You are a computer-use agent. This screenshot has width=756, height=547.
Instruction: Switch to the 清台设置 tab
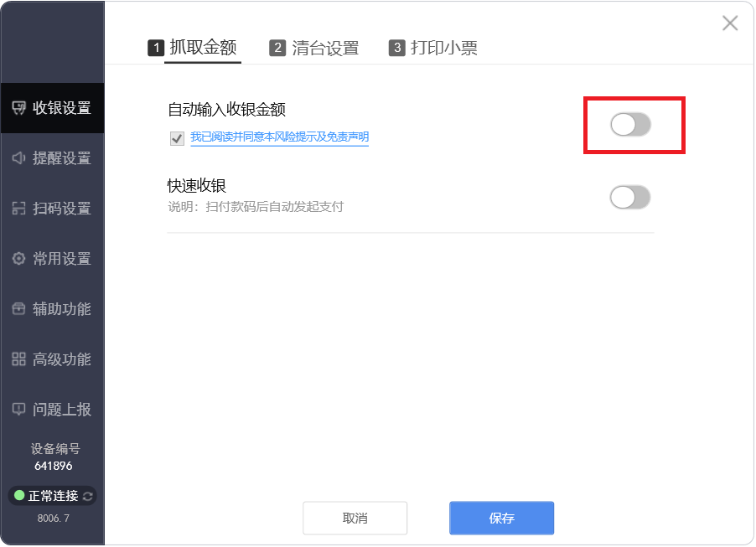click(x=314, y=49)
